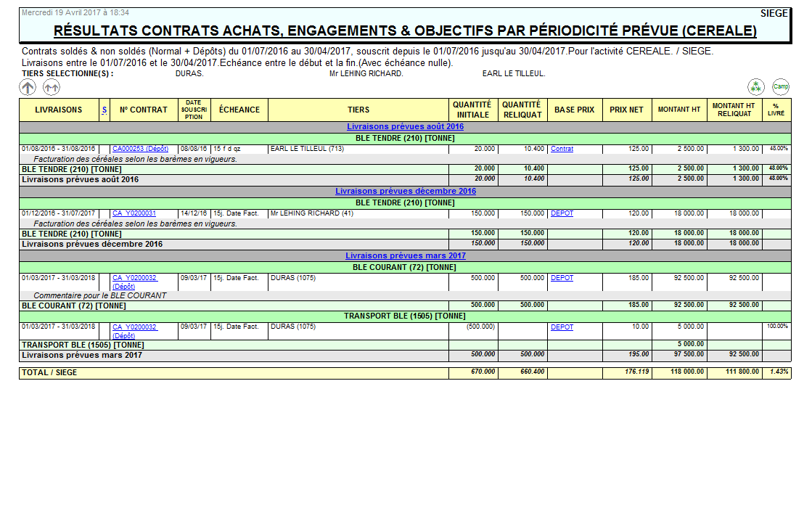Select the LIVRAISONS column header

pyautogui.click(x=58, y=110)
